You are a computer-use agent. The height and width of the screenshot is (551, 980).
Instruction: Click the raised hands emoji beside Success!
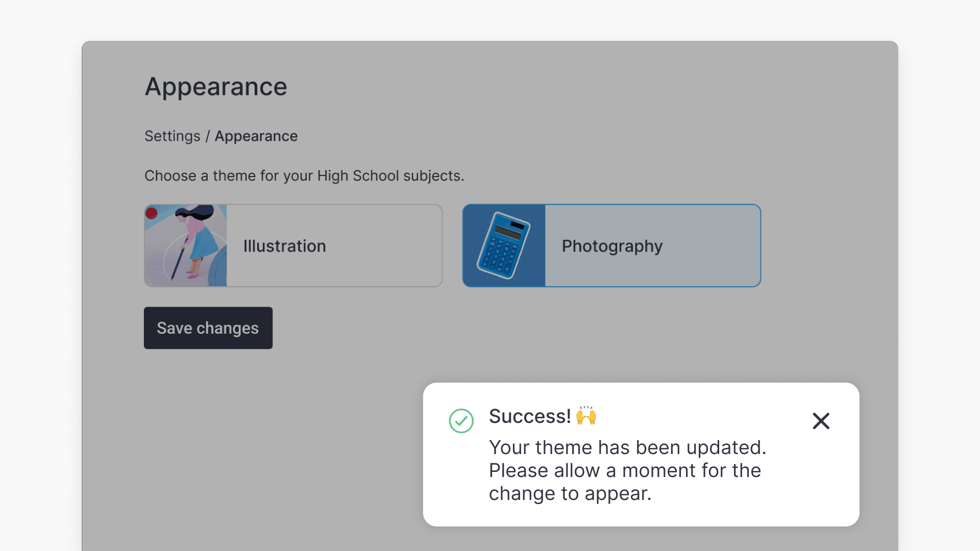pos(586,416)
